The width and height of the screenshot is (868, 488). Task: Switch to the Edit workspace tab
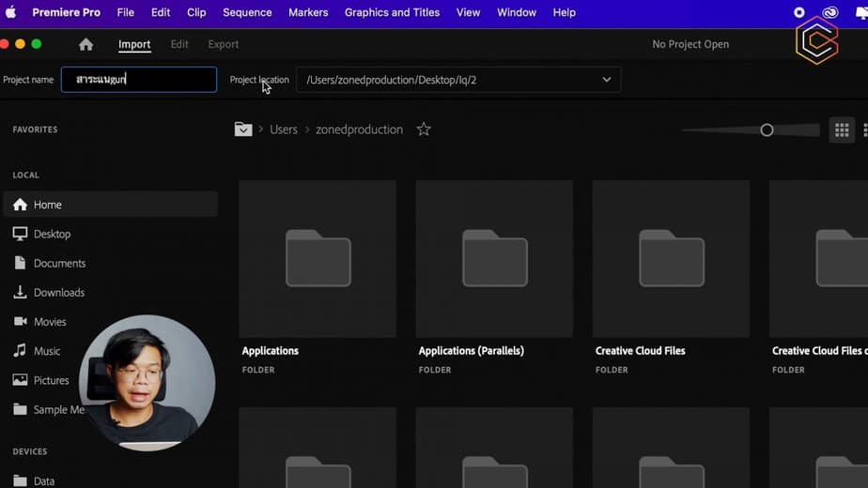click(179, 44)
